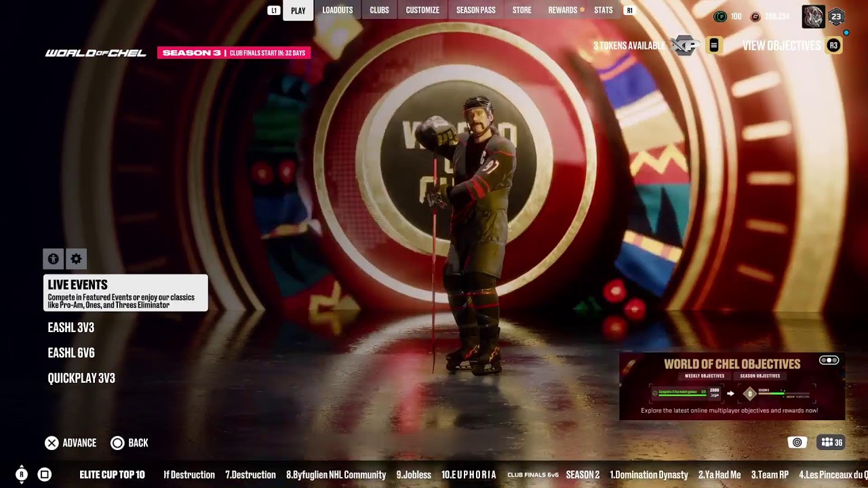Open the Season Pass tab
This screenshot has height=488, width=868.
(476, 10)
